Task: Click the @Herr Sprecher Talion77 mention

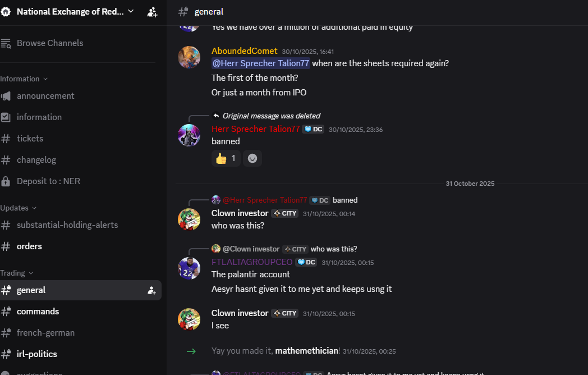Action: click(261, 63)
